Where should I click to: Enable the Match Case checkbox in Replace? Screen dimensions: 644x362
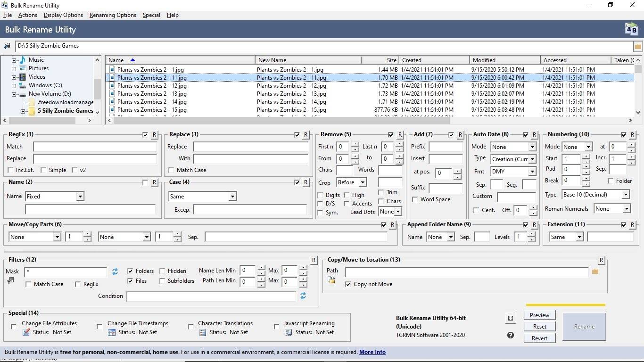[x=172, y=170]
